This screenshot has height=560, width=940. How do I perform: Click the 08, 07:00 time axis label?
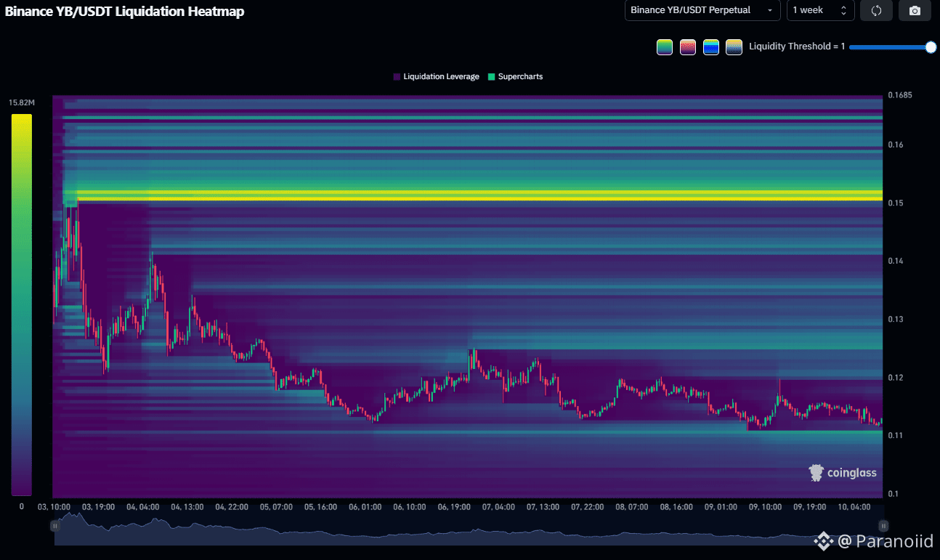click(x=633, y=506)
